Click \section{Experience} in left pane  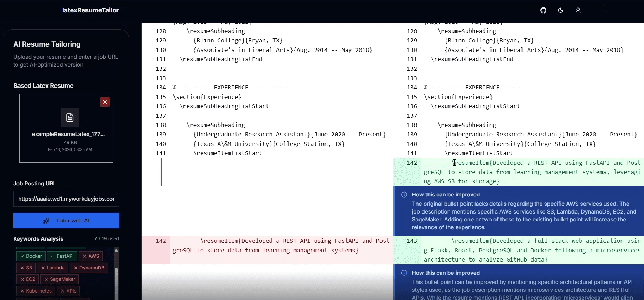click(207, 97)
